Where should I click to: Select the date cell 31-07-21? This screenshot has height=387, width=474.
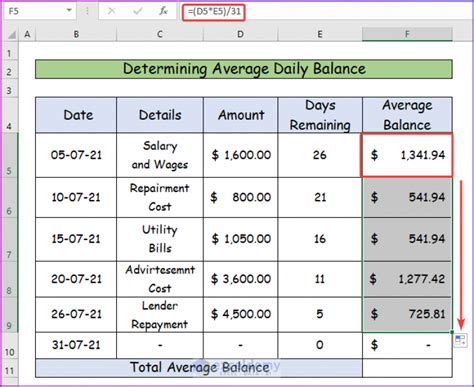pos(76,345)
